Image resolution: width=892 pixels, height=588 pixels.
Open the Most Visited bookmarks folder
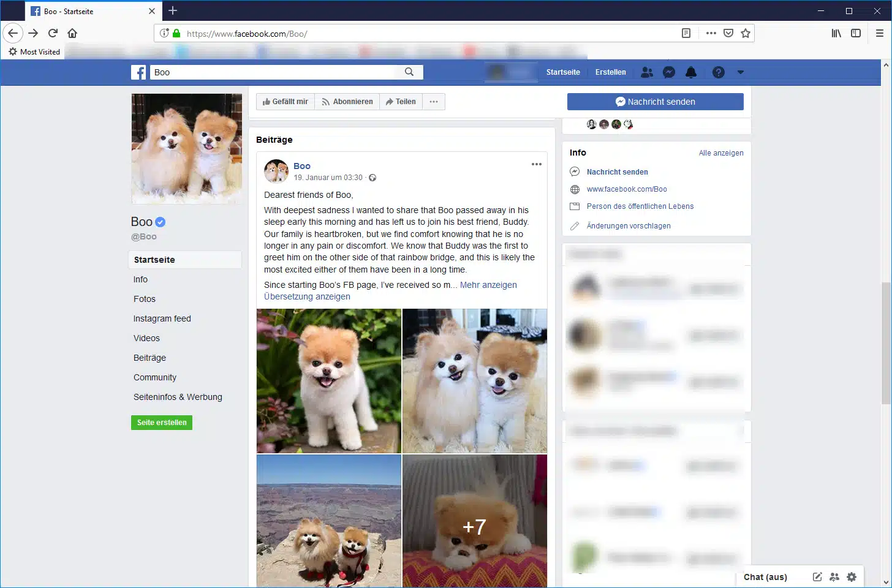click(x=34, y=52)
